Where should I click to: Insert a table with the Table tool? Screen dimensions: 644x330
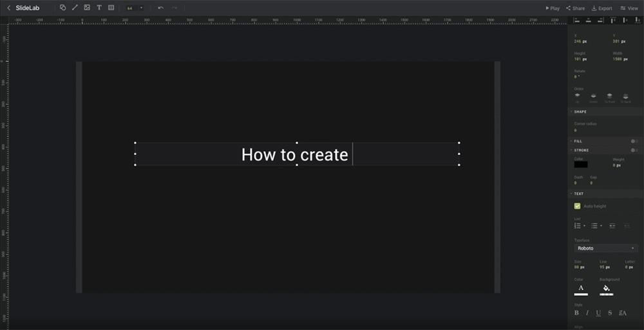[111, 8]
